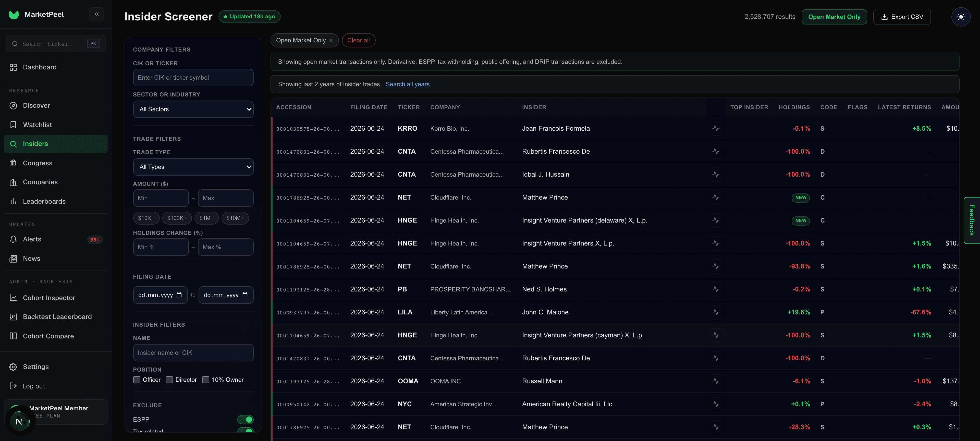Screen dimensions: 980x441
Task: Click the Leaderboards bar chart icon
Action: tap(13, 201)
